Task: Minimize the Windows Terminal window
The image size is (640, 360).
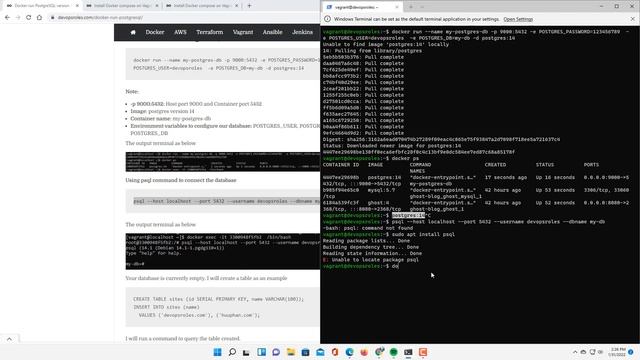Action: [601, 6]
